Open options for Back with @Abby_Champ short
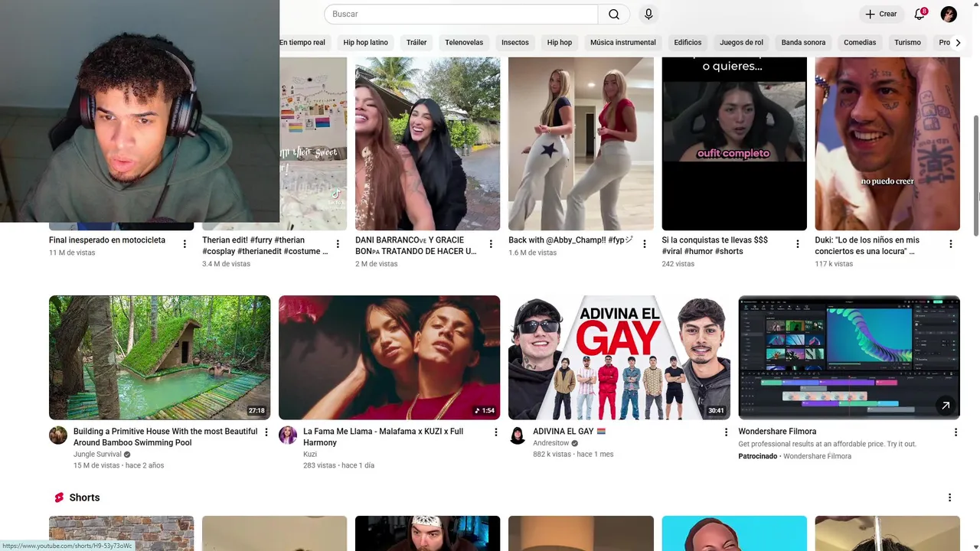This screenshot has height=551, width=980. 644,244
